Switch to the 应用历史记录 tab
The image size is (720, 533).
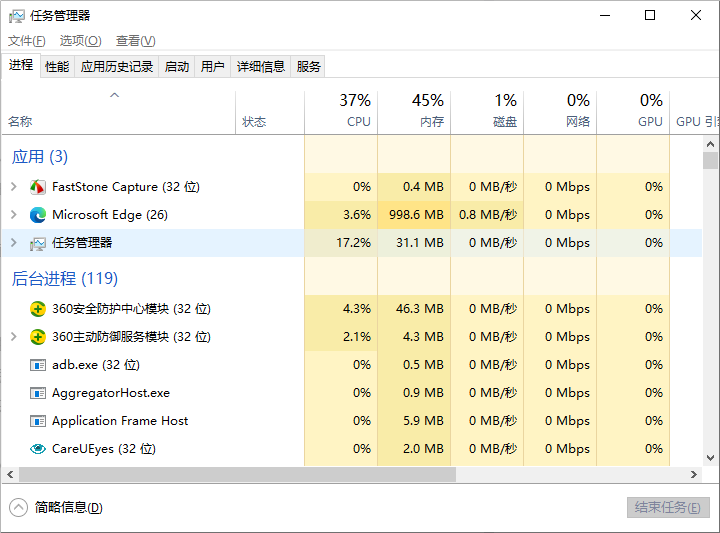[x=117, y=67]
